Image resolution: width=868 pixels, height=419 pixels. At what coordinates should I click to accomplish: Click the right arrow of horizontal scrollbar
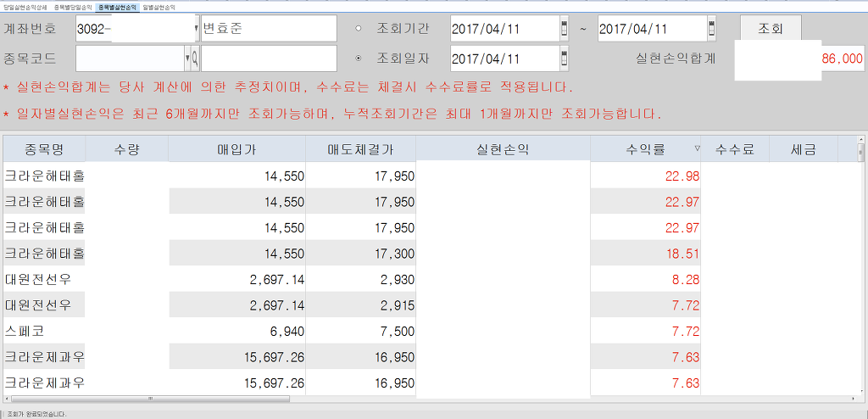[853, 399]
